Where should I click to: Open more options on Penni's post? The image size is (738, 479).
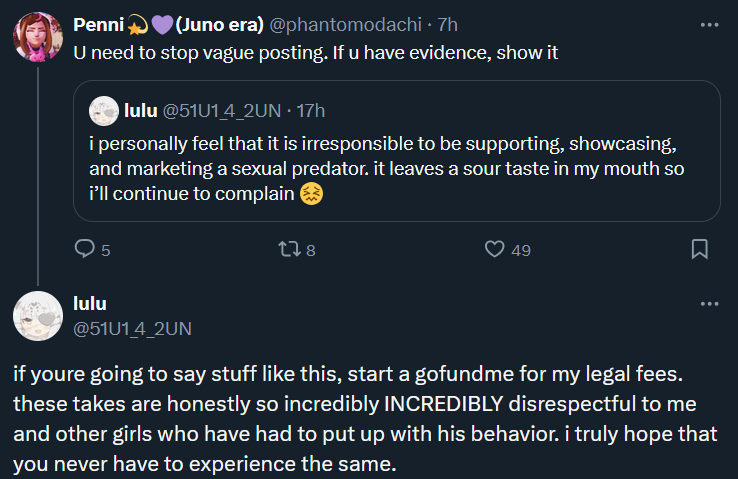tap(709, 24)
